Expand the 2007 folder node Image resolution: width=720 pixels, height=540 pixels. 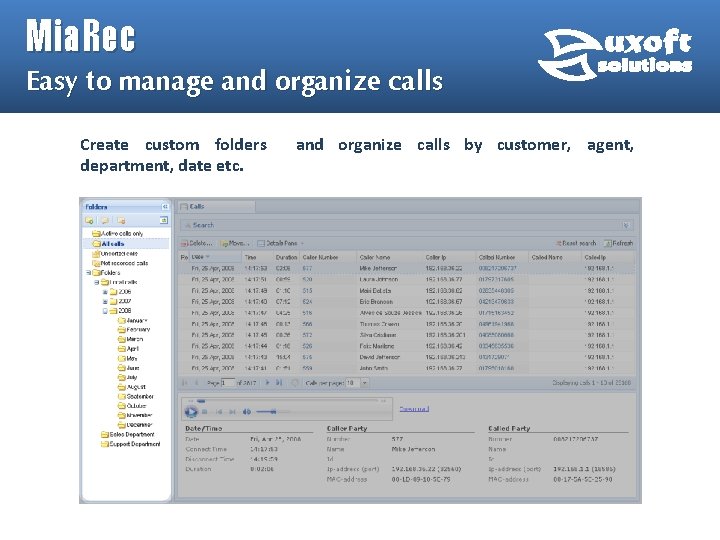(105, 302)
